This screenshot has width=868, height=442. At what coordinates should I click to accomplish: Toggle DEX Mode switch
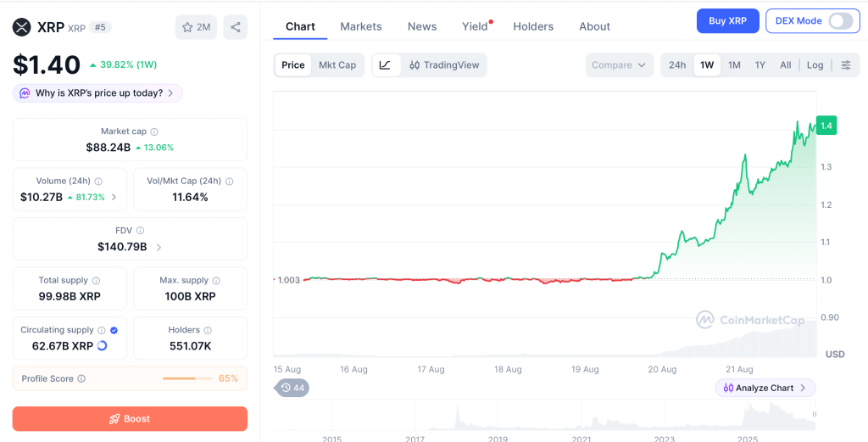841,21
